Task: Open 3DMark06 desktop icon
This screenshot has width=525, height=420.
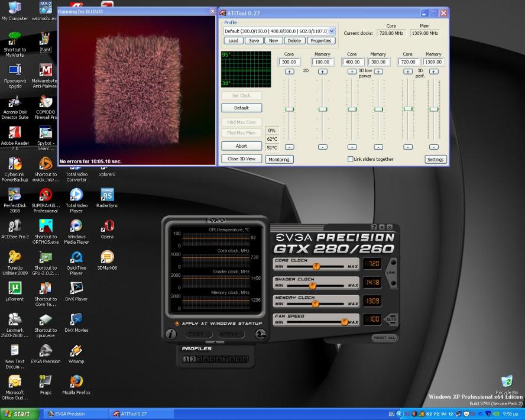Action: pos(107,260)
